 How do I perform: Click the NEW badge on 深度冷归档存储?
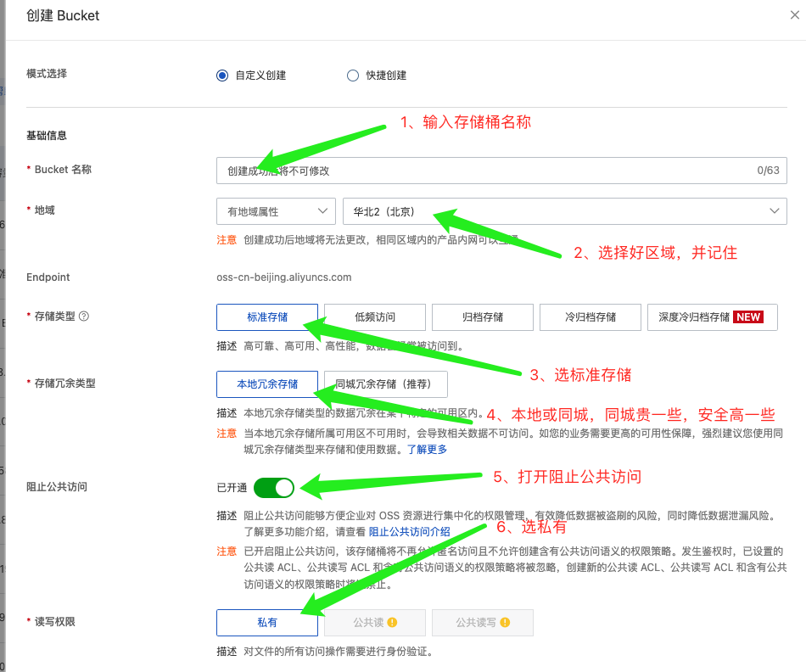(x=748, y=317)
